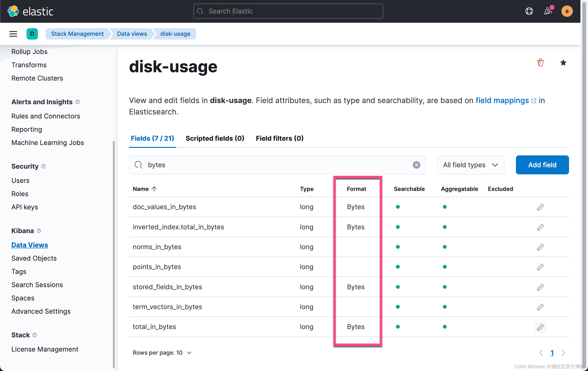This screenshot has width=588, height=371.
Task: Click the delete data view trash icon
Action: click(x=540, y=63)
